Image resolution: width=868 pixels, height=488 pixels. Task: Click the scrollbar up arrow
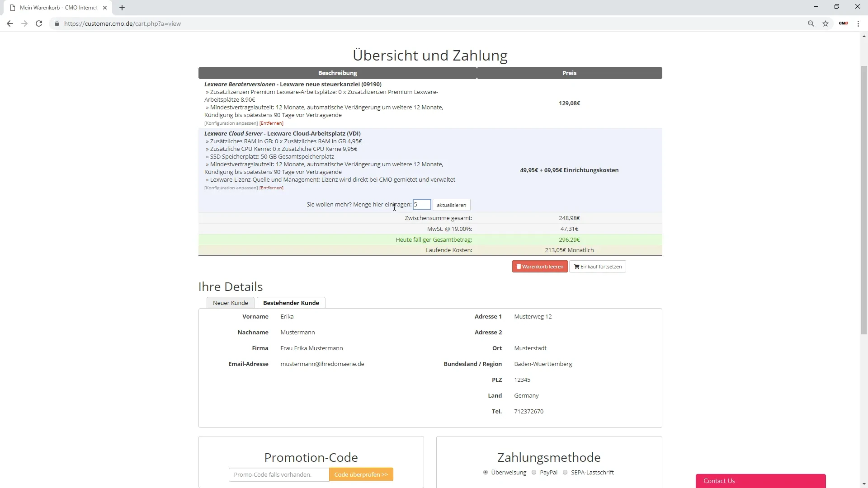(864, 36)
